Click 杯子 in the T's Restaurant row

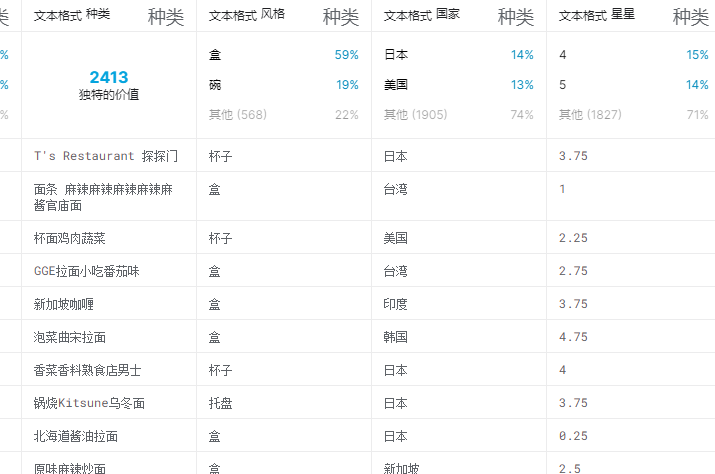[220, 156]
